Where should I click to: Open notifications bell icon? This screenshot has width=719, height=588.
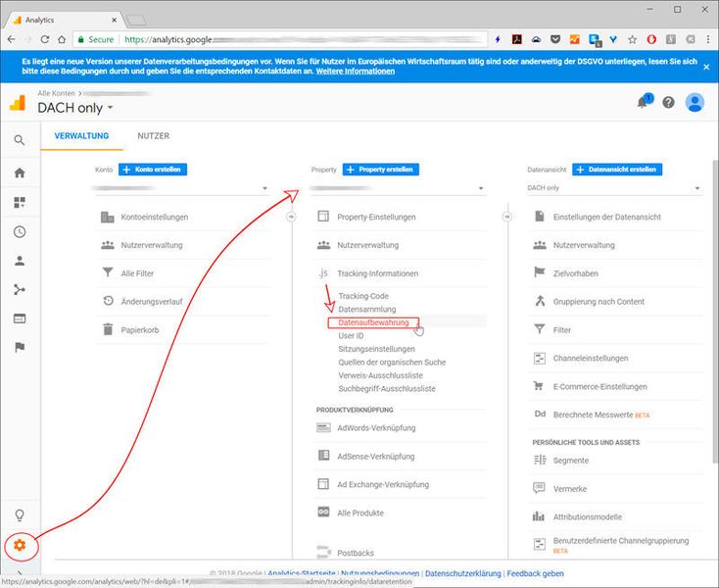[x=643, y=102]
